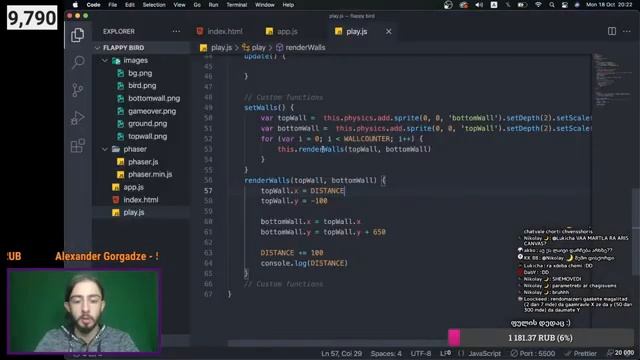Viewport: 640px width, 360px height.
Task: Open the Window menu
Action: click(x=264, y=5)
